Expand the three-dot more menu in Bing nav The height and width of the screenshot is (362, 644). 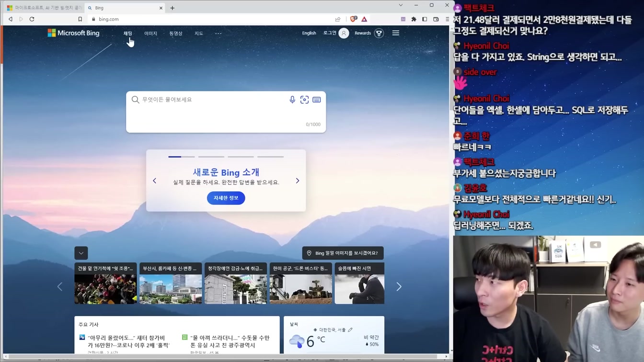[218, 34]
